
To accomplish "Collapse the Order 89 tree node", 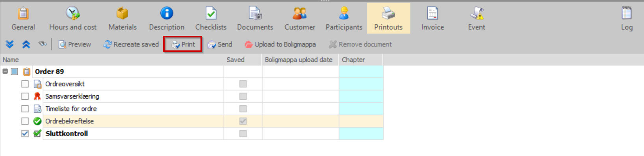I will [x=5, y=71].
